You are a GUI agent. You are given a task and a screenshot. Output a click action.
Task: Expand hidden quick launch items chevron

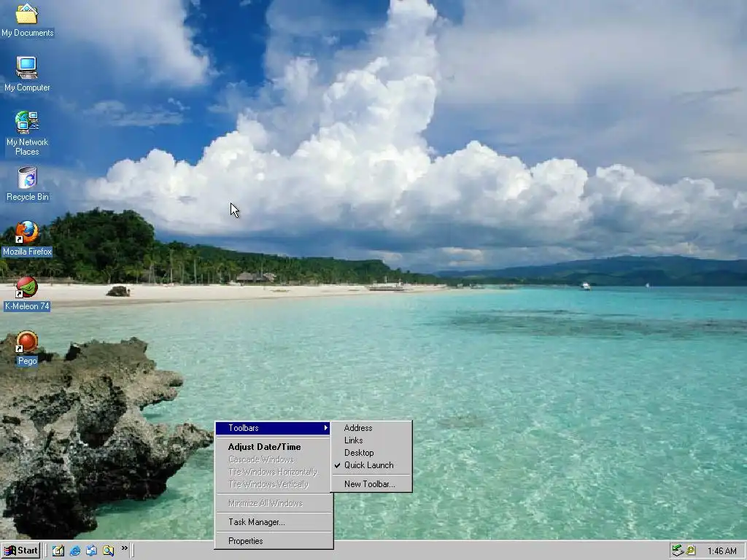coord(124,548)
